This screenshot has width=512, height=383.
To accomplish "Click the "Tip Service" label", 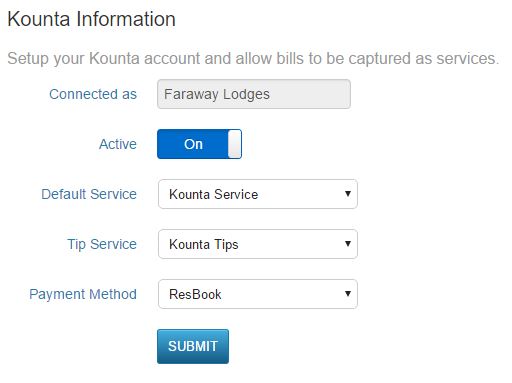I will [x=102, y=244].
